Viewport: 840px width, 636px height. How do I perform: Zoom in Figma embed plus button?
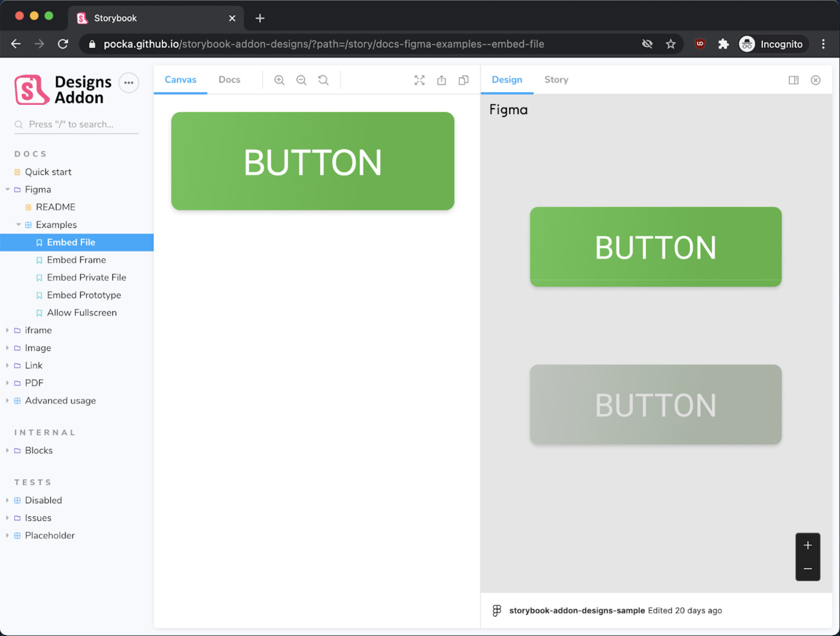(x=808, y=546)
